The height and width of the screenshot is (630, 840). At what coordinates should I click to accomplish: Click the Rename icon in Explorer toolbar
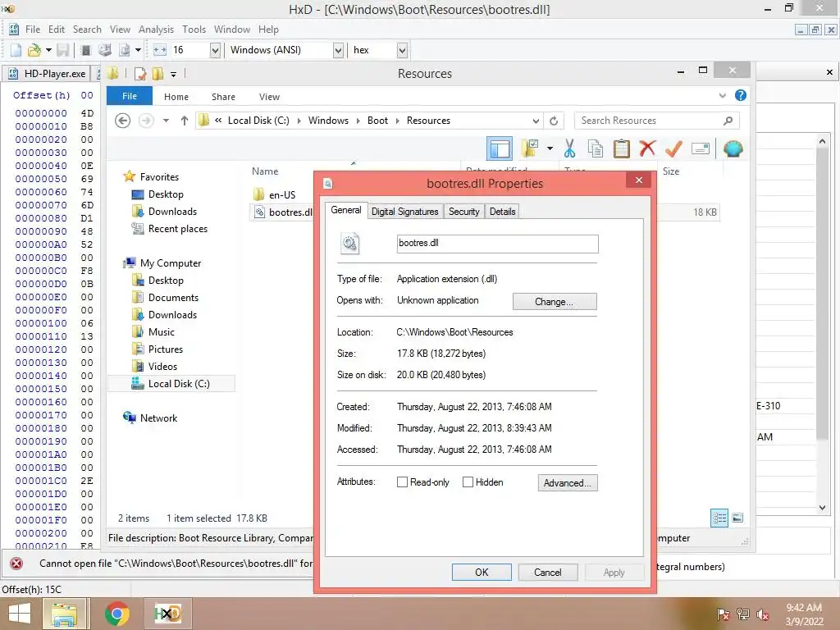click(x=701, y=148)
